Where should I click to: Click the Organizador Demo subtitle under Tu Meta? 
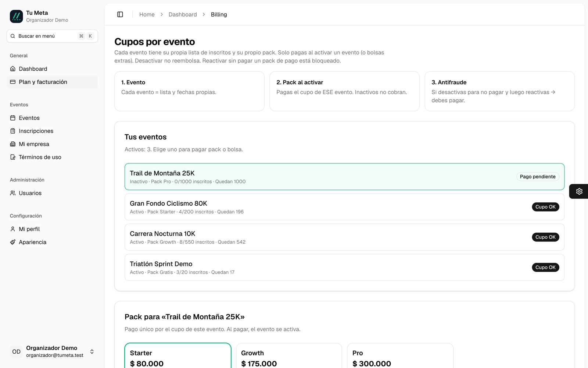click(x=47, y=20)
